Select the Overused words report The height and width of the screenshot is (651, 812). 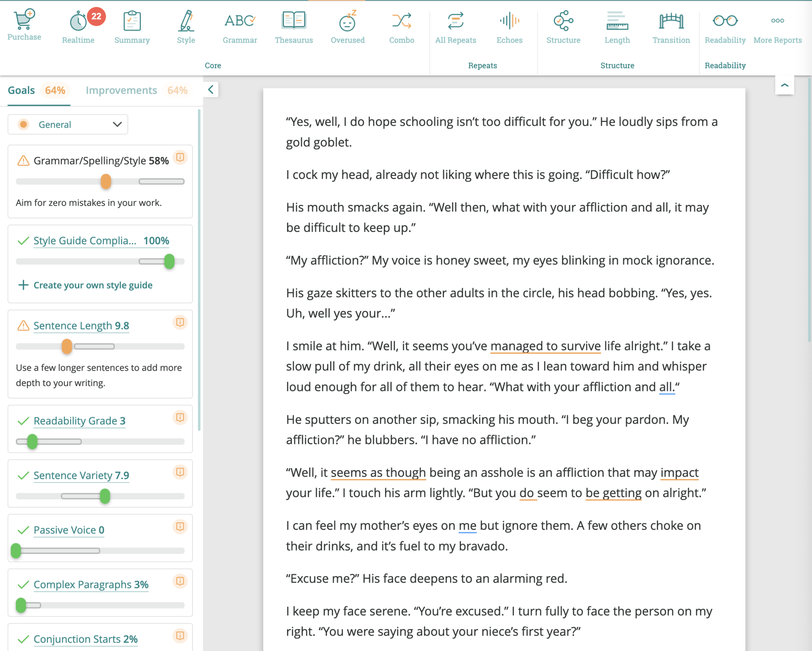point(347,26)
